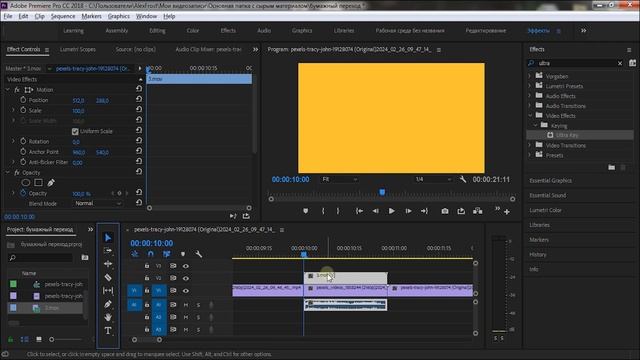Switch to the Audio workspace
This screenshot has height=360, width=640.
[264, 31]
